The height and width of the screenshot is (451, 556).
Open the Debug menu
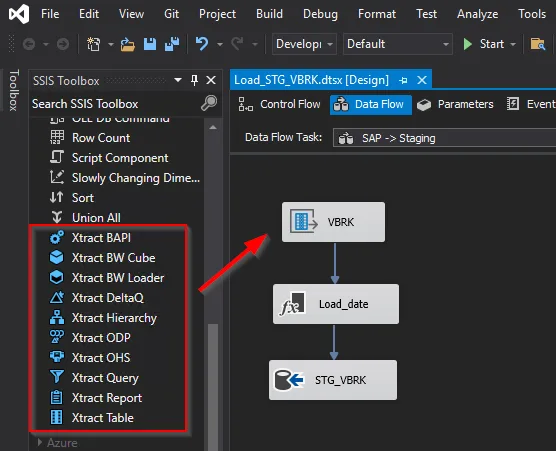pos(320,14)
